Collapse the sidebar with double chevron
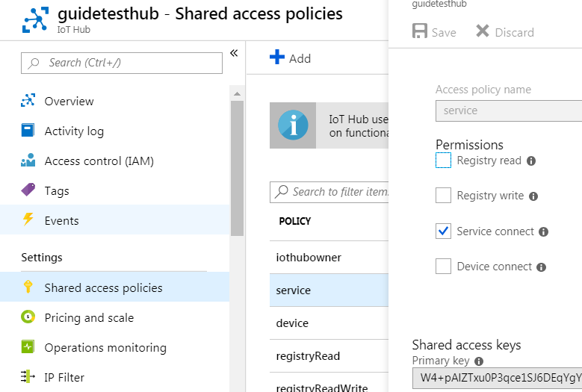Image resolution: width=582 pixels, height=392 pixels. [x=234, y=53]
